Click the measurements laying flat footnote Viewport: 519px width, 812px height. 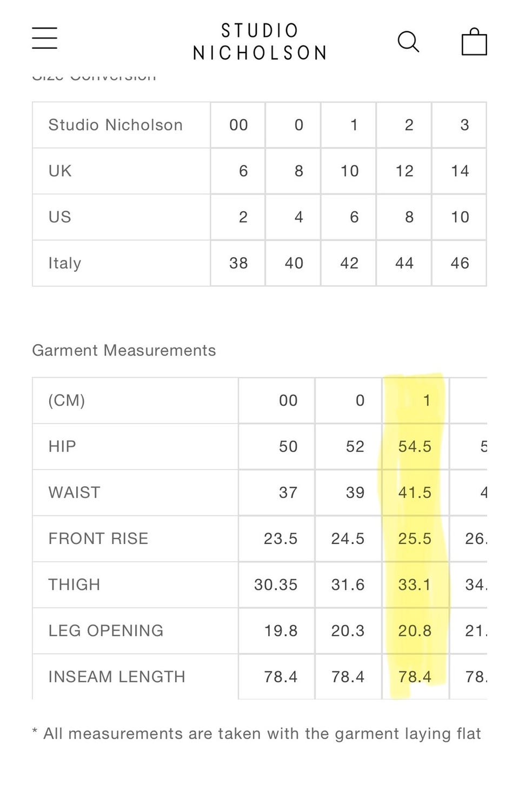(x=257, y=734)
